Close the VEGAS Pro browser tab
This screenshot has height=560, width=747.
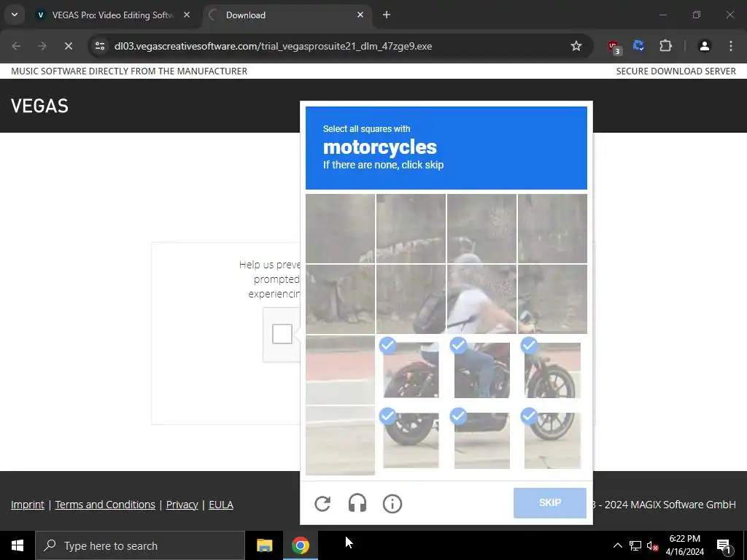(x=187, y=15)
